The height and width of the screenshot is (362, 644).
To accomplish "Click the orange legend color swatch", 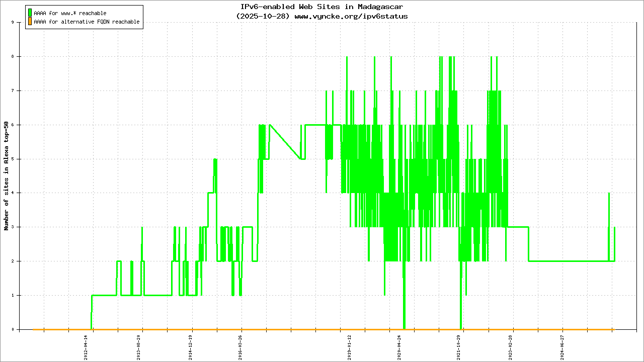I will click(30, 22).
